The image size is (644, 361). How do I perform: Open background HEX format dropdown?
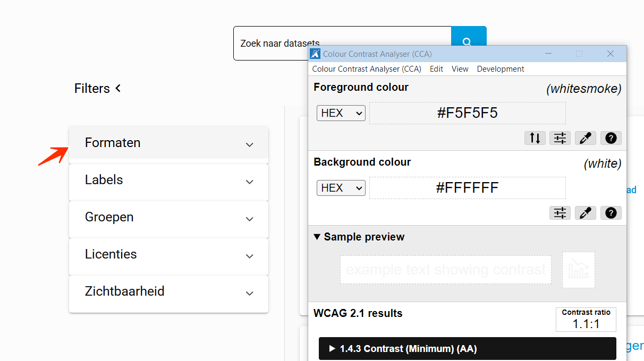click(x=341, y=188)
